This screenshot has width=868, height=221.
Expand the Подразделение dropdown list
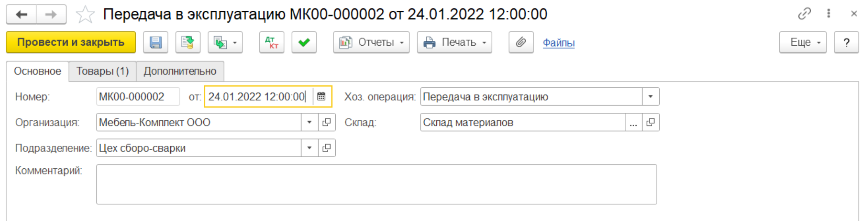point(309,148)
